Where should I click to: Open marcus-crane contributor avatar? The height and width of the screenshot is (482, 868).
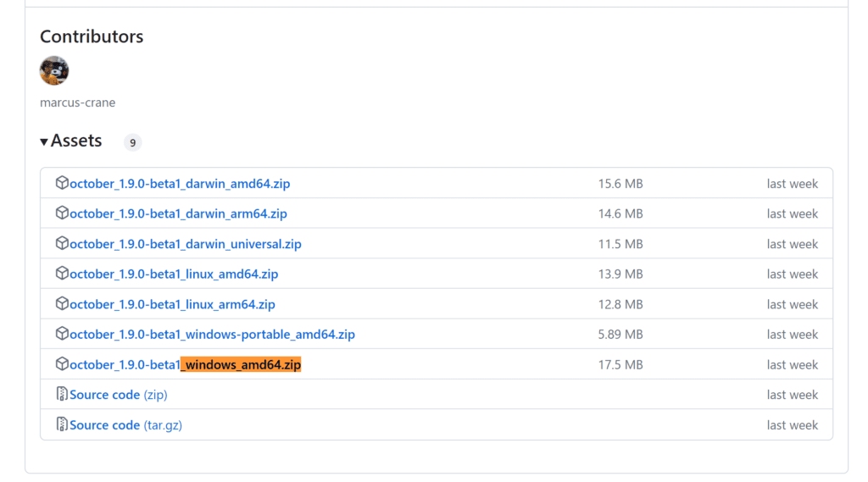pos(54,71)
